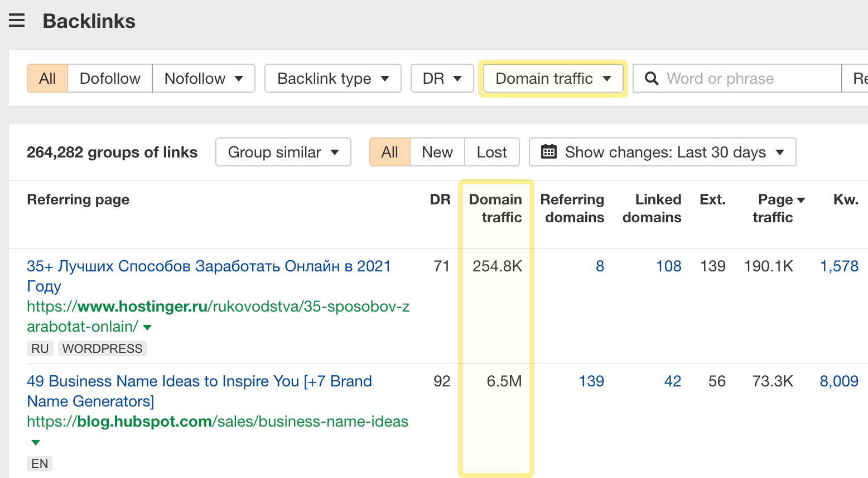Click referring domains count 139

tap(591, 381)
